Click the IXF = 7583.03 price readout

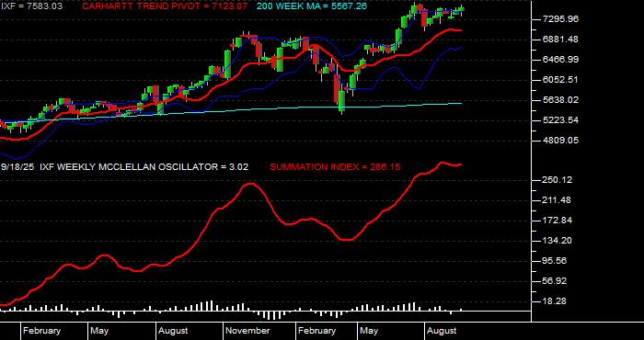click(31, 6)
